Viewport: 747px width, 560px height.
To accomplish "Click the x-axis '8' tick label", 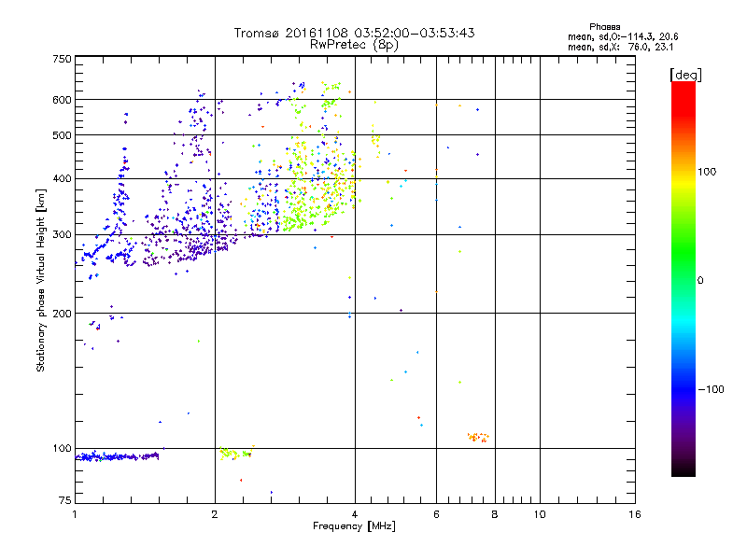I will click(495, 514).
